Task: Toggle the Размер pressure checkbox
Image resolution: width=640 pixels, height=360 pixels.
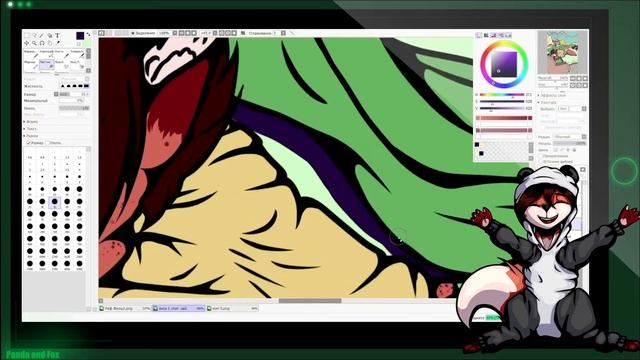Action: tap(29, 143)
